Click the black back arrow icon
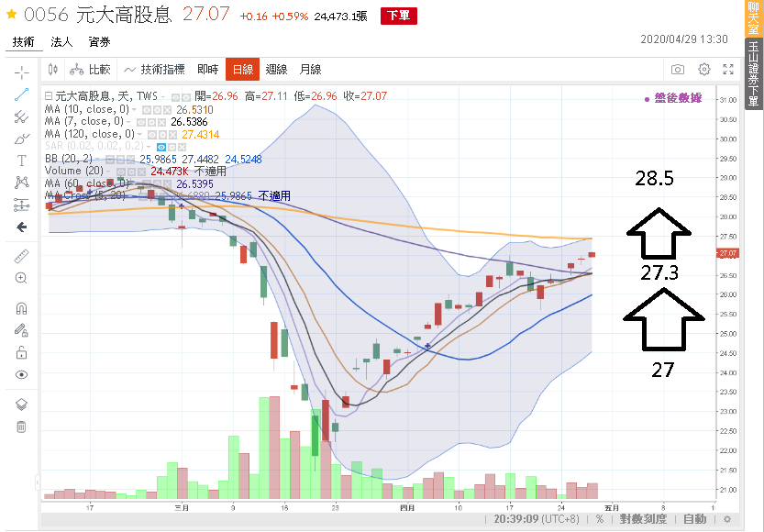 coord(21,227)
